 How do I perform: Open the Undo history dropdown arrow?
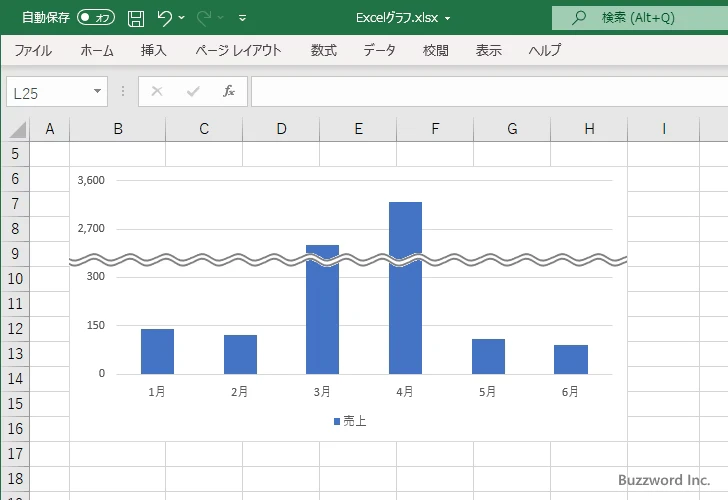tap(182, 18)
